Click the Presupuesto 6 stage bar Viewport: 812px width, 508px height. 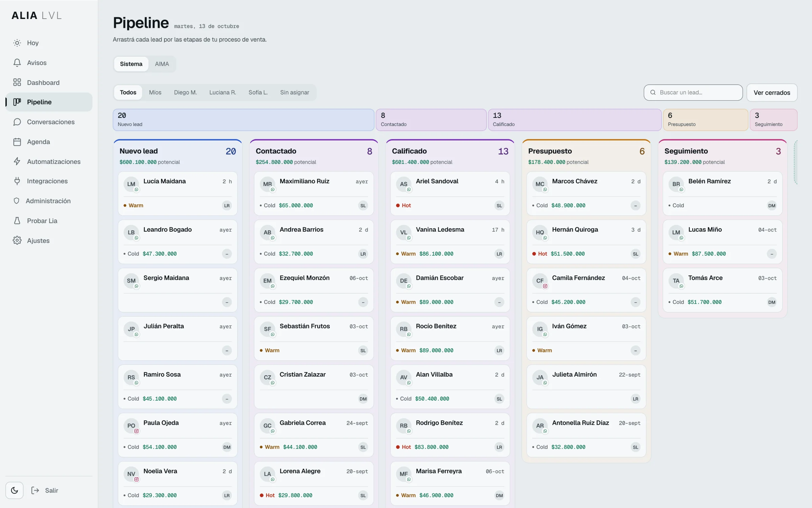pyautogui.click(x=706, y=120)
